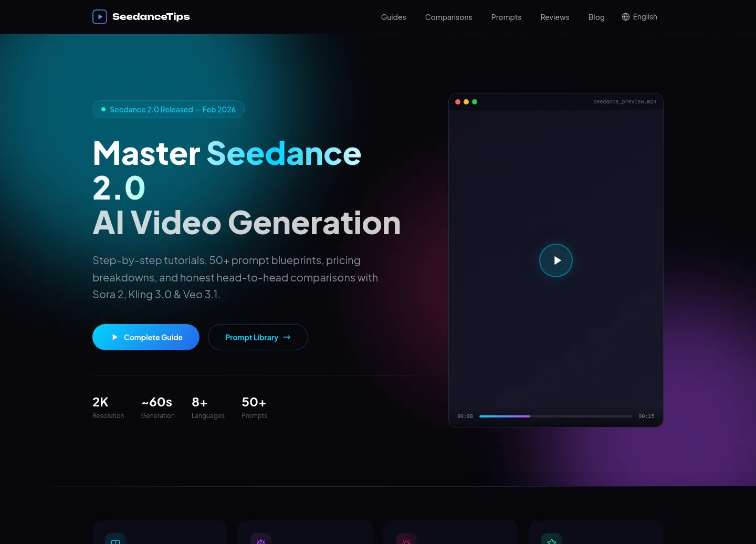The width and height of the screenshot is (756, 544).
Task: Open Prompts in the navigation bar
Action: [x=507, y=17]
